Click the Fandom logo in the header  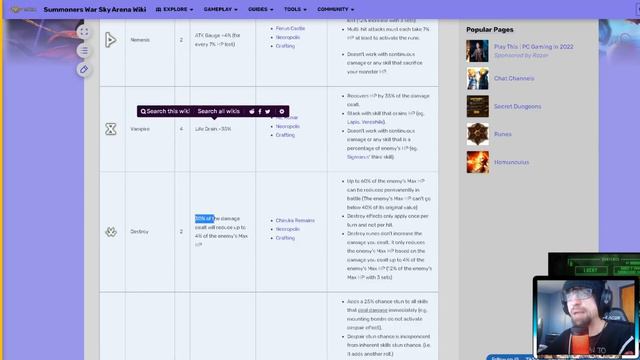tap(22, 9)
